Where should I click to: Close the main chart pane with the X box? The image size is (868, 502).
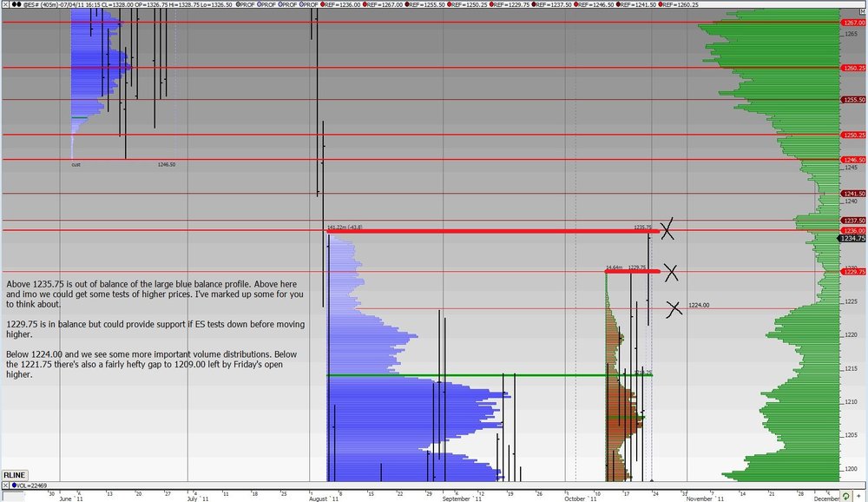[x=5, y=4]
